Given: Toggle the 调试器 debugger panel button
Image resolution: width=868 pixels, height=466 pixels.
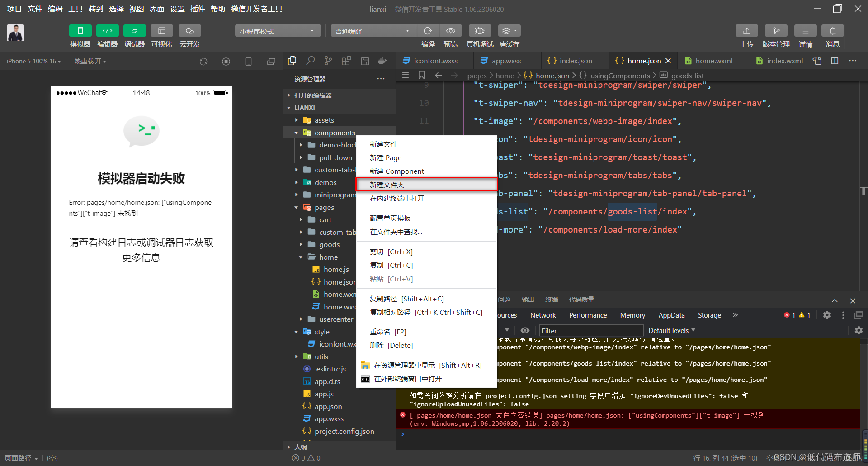Looking at the screenshot, I should click(x=134, y=31).
